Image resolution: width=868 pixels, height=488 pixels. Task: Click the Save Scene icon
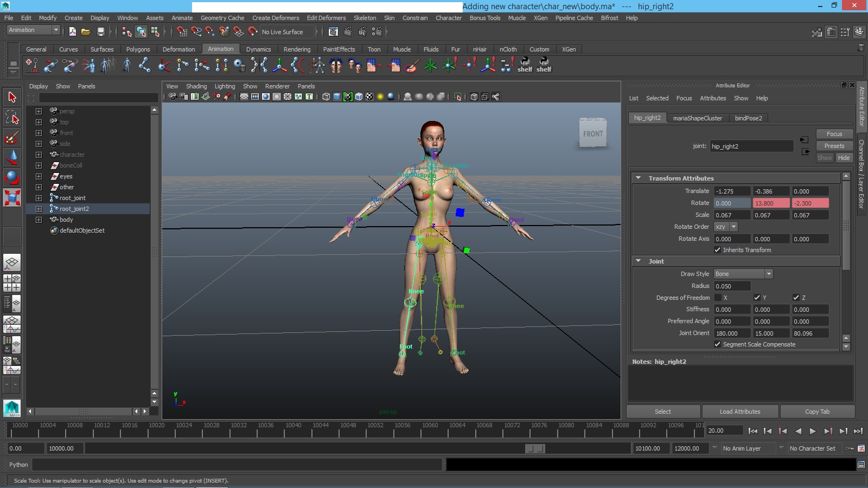pyautogui.click(x=100, y=31)
